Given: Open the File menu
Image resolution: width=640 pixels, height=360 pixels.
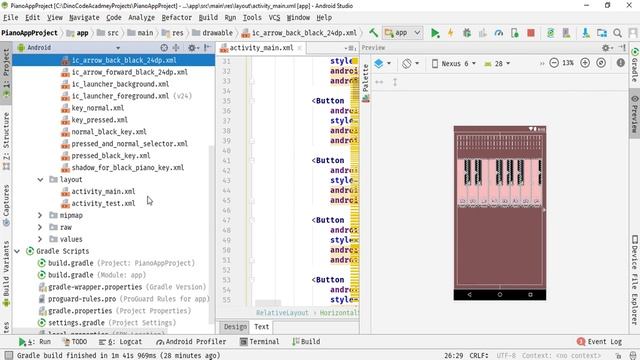Looking at the screenshot, I should (x=11, y=18).
